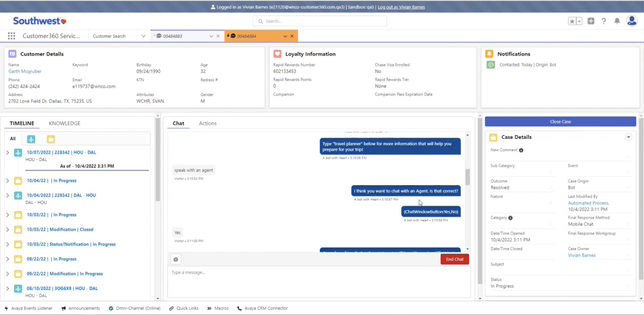Open the Case Details actions dropdown
This screenshot has width=644, height=315.
(x=628, y=137)
